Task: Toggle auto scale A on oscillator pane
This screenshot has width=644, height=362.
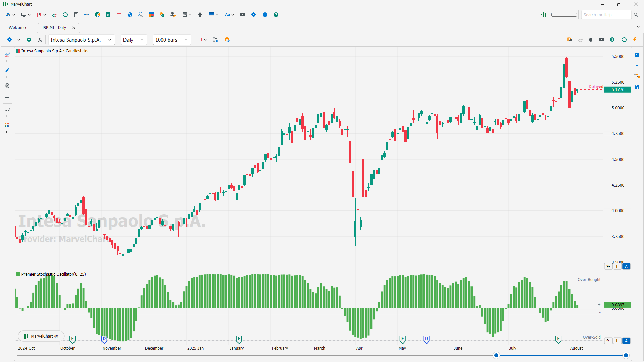Action: (626, 341)
